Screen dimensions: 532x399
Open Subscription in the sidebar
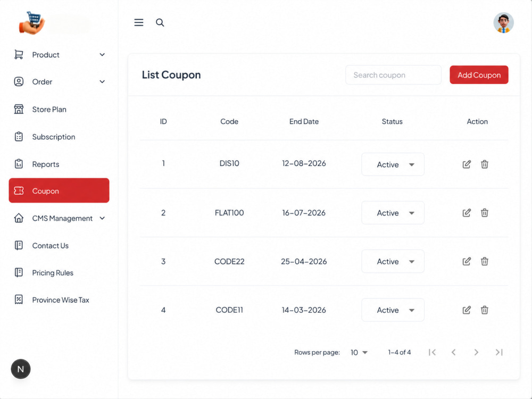point(59,137)
